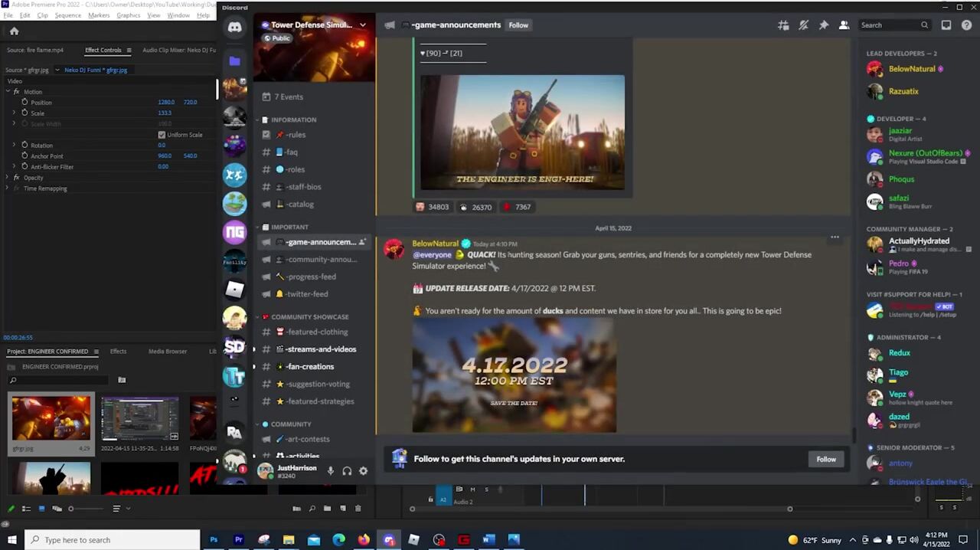Switch to the Effects panel tab
The height and width of the screenshot is (550, 980).
point(118,352)
